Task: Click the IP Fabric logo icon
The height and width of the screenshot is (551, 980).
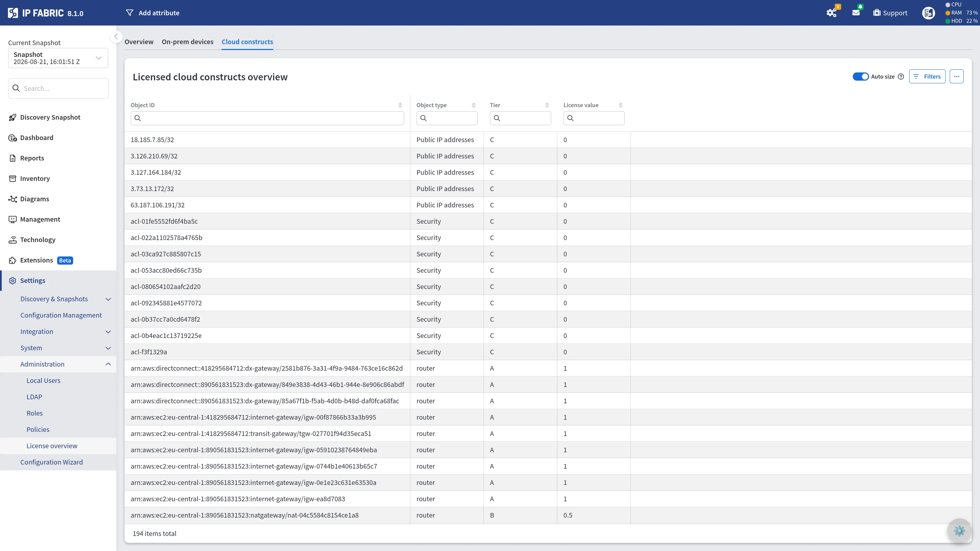Action: click(13, 13)
